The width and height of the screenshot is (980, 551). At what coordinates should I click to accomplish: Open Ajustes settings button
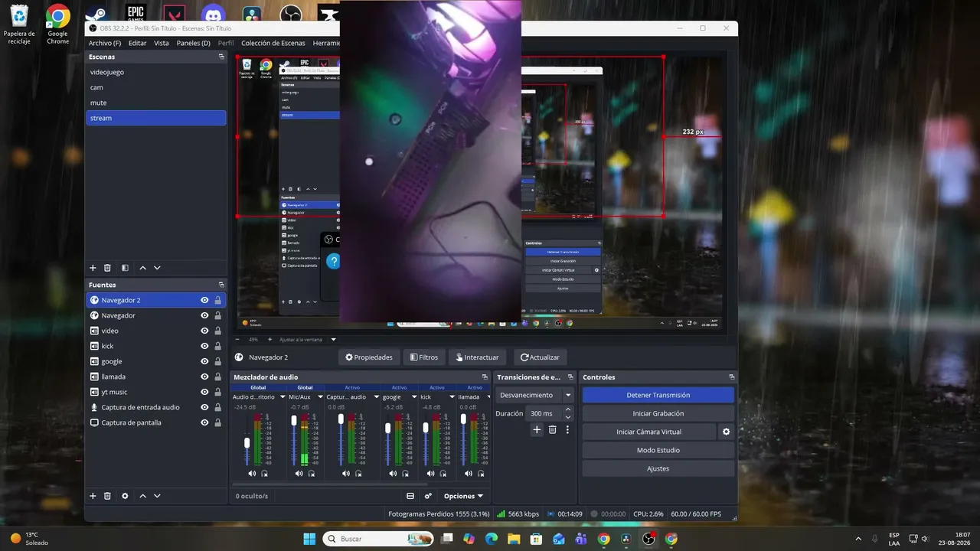(658, 468)
